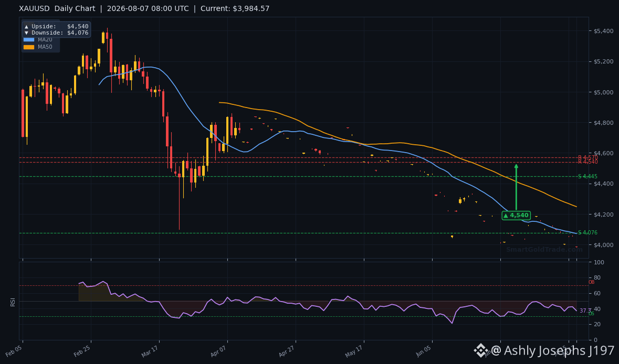Click the $4,000 price axis label
This screenshot has height=364, width=619.
coord(604,245)
